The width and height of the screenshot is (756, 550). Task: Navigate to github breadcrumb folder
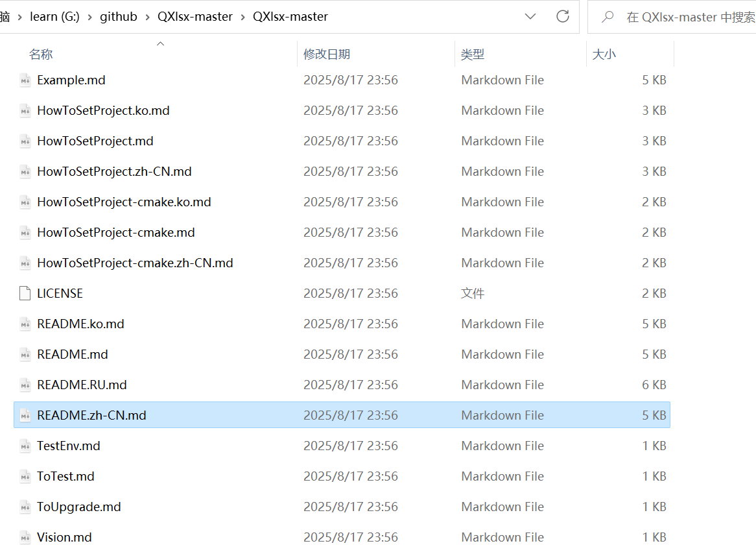click(119, 16)
